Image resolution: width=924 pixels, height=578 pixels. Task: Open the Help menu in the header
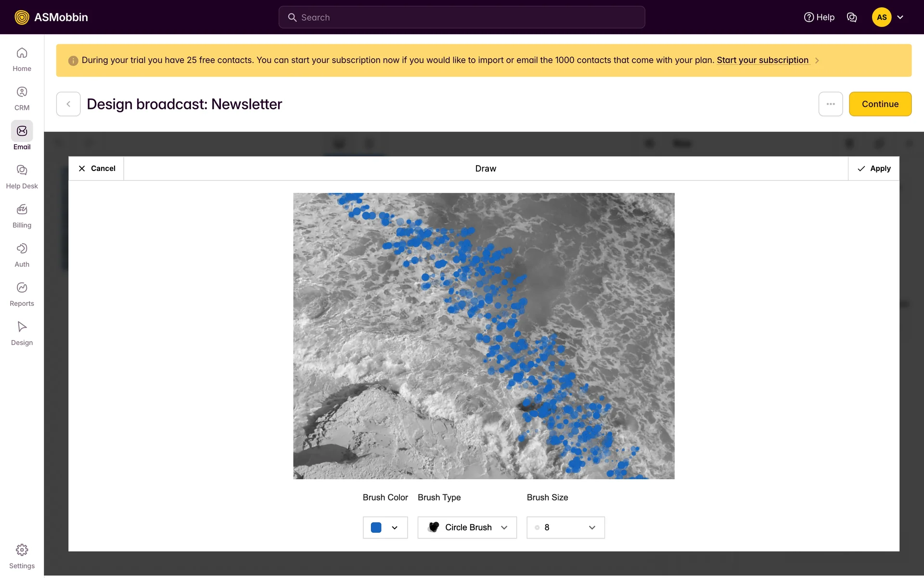coord(819,17)
